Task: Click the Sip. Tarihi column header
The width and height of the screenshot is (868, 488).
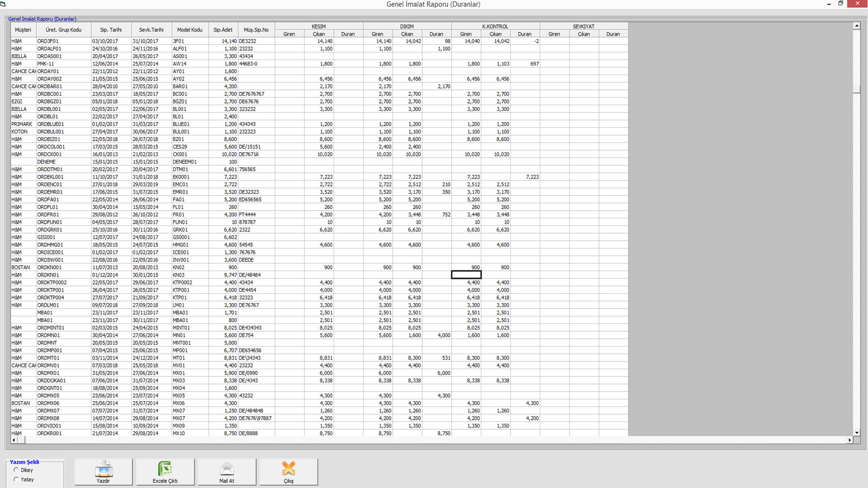Action: [x=111, y=30]
